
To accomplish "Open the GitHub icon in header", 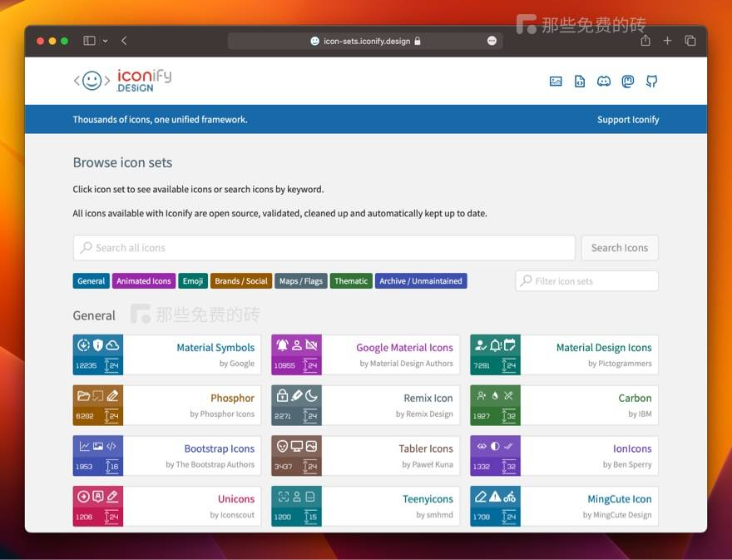I will [651, 82].
